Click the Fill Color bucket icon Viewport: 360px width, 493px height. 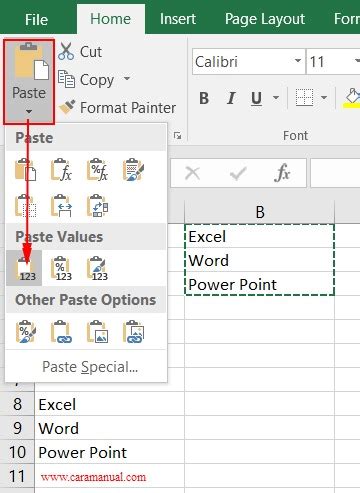352,97
